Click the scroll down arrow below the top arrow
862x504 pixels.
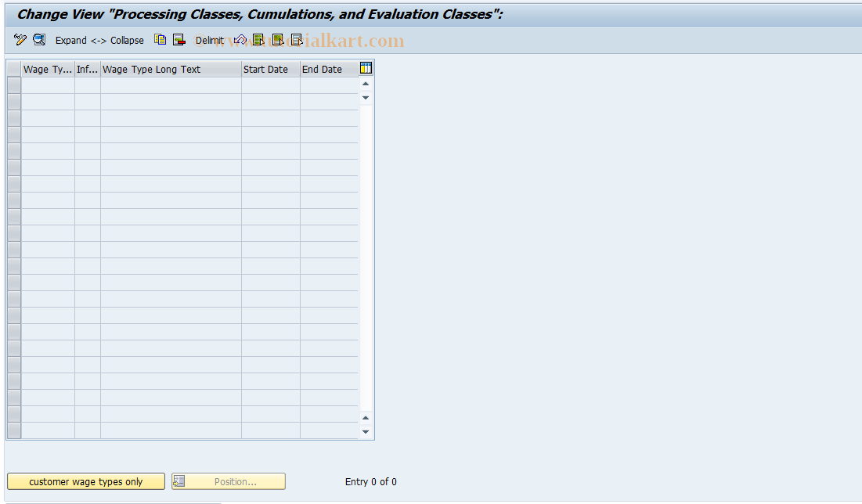click(366, 98)
